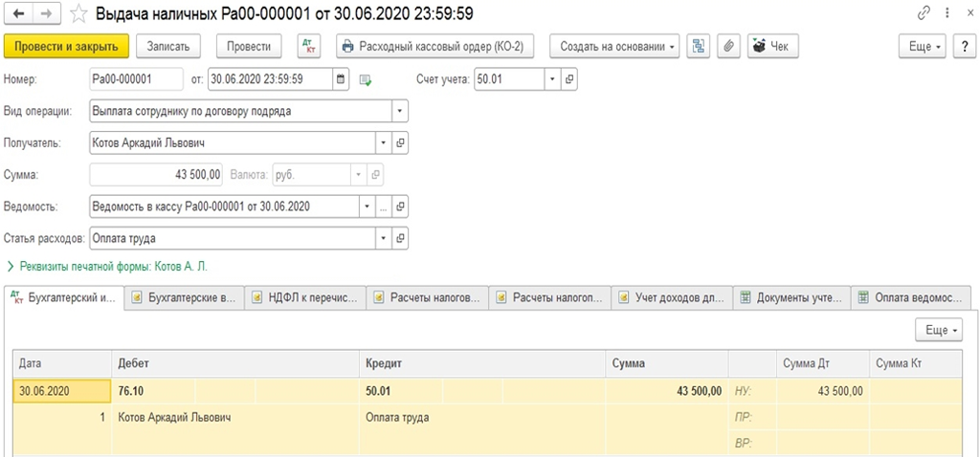The width and height of the screenshot is (980, 457).
Task: Select the 30.06.2020 date cell in table
Action: [62, 391]
